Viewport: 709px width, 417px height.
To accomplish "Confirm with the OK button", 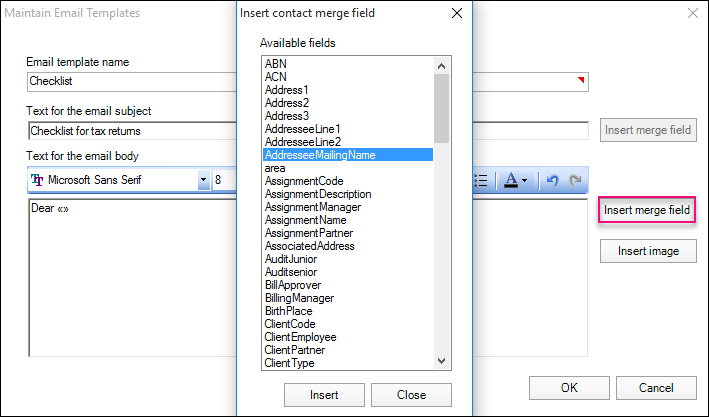I will pyautogui.click(x=569, y=388).
